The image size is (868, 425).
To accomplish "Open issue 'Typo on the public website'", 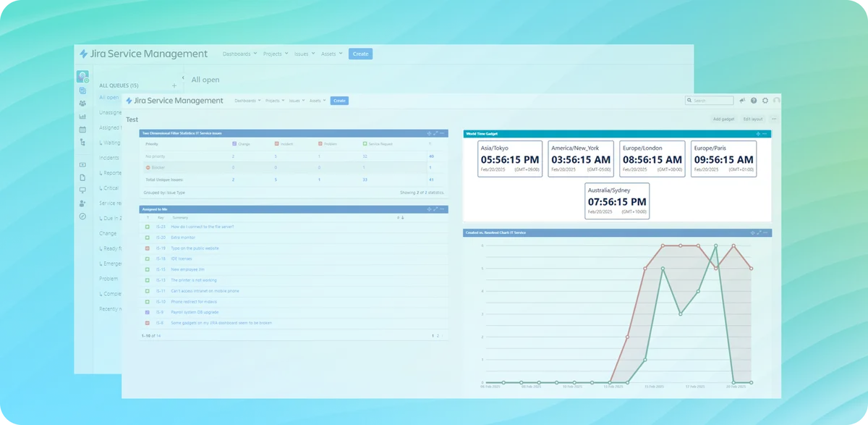I will point(195,248).
